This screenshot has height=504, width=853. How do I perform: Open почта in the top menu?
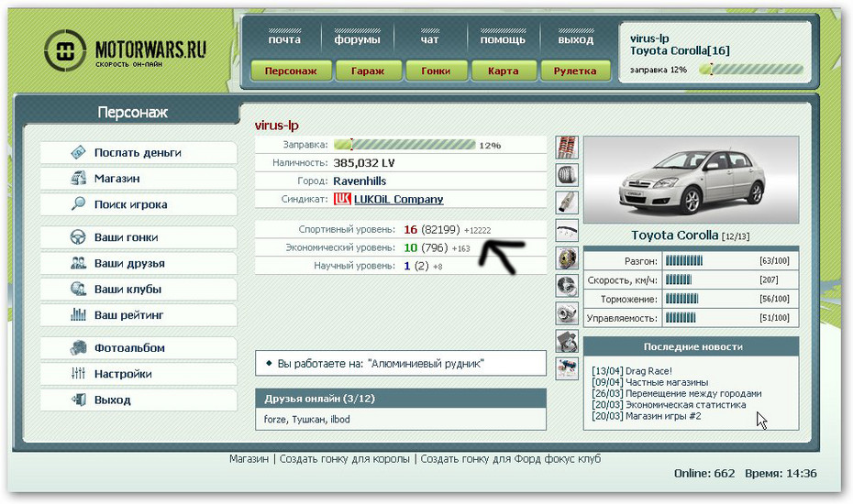(x=284, y=39)
